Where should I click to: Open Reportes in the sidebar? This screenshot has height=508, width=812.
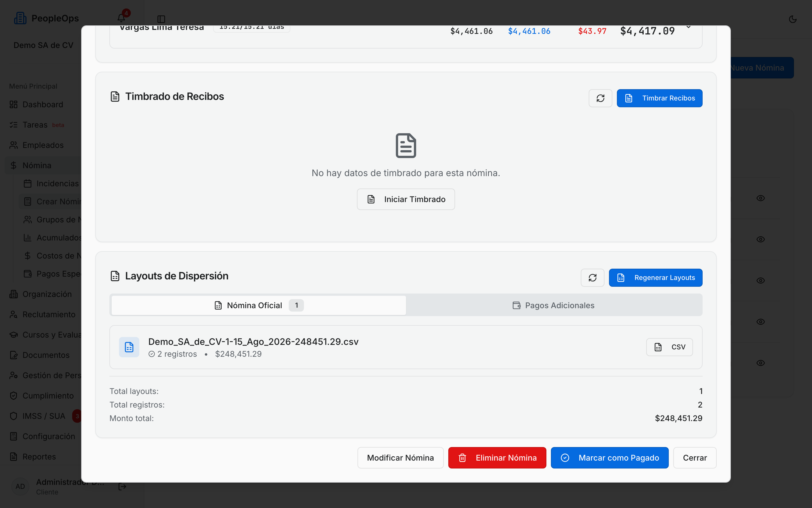[x=43, y=457]
